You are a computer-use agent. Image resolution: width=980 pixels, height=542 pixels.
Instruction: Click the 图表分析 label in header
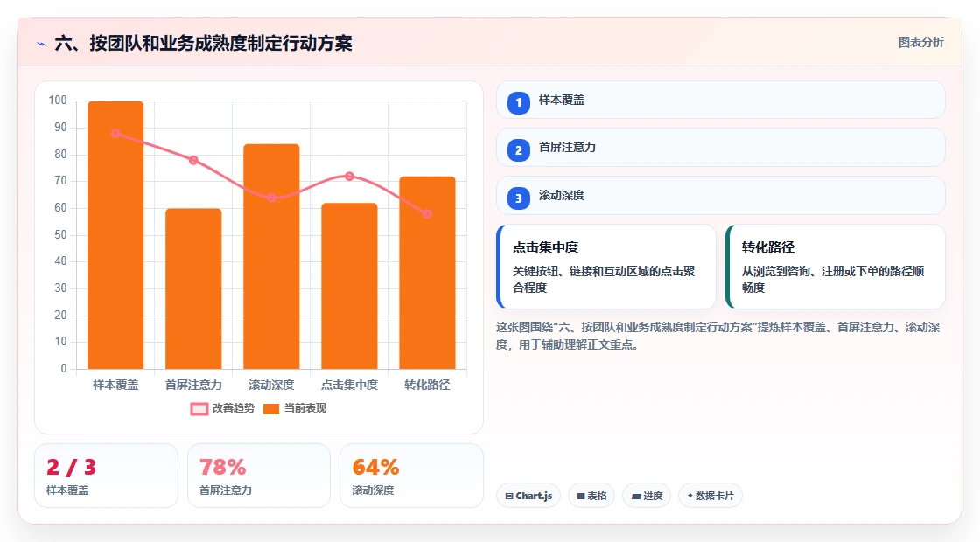pos(920,43)
